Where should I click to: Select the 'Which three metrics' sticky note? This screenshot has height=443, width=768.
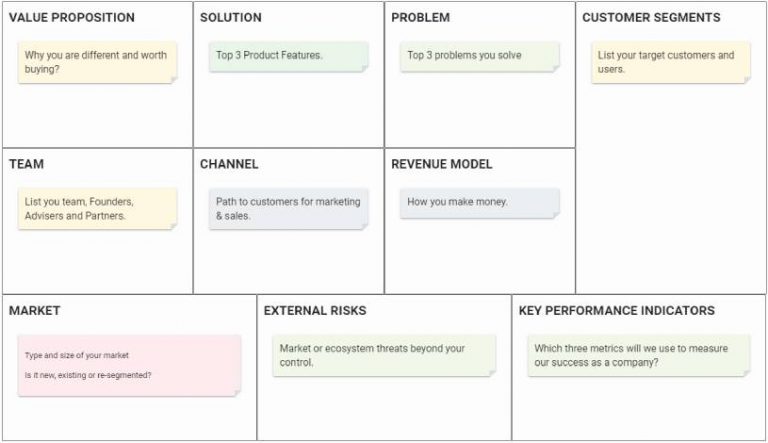(x=638, y=355)
